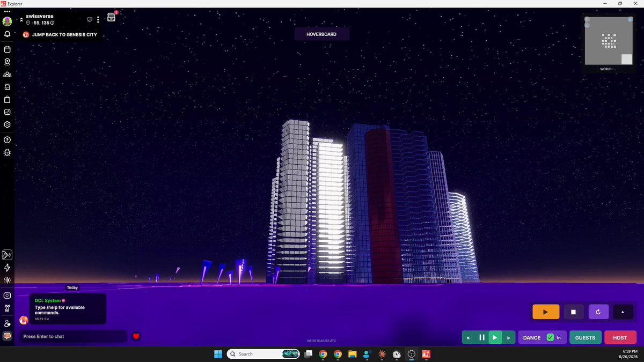Image resolution: width=644 pixels, height=362 pixels.
Task: Collapse the swissverse info panel chevrons
Action: pyautogui.click(x=21, y=20)
